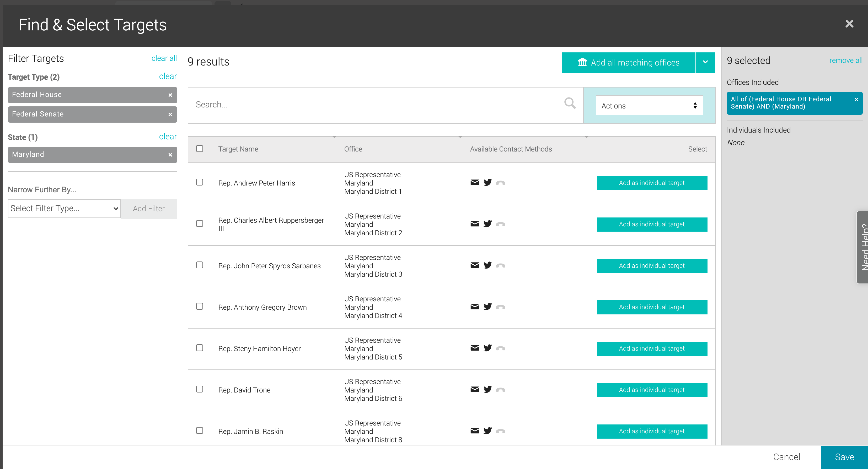Open the Select Filter Type dropdown
868x469 pixels.
(x=64, y=208)
